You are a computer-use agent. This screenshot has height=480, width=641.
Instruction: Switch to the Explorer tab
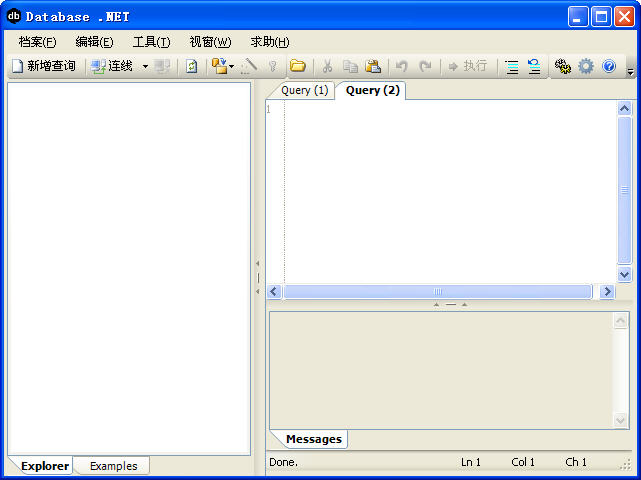45,466
